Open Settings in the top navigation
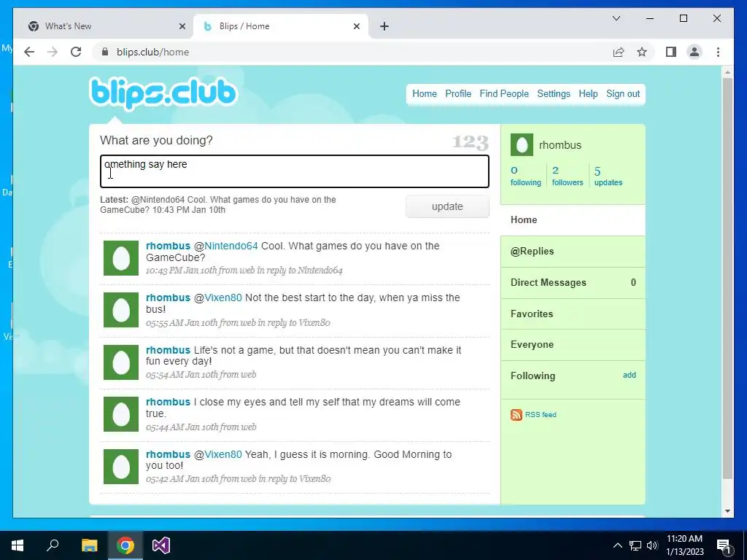 tap(554, 94)
